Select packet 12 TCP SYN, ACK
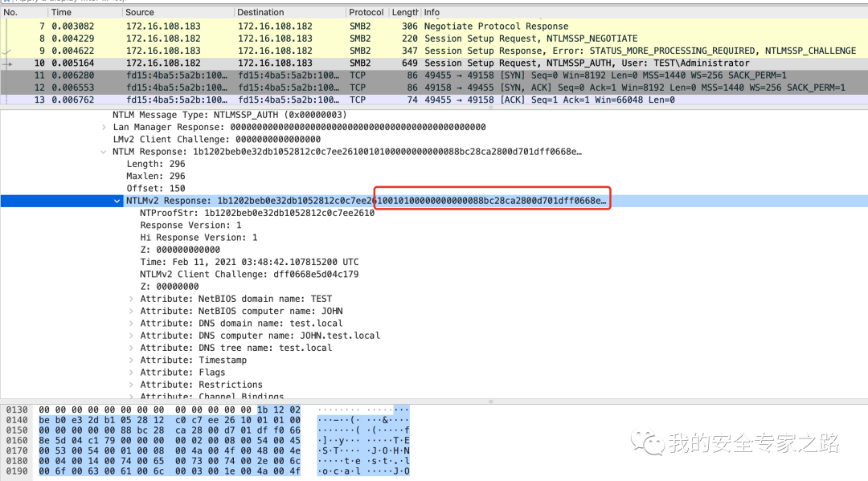This screenshot has height=481, width=868. 434,88
